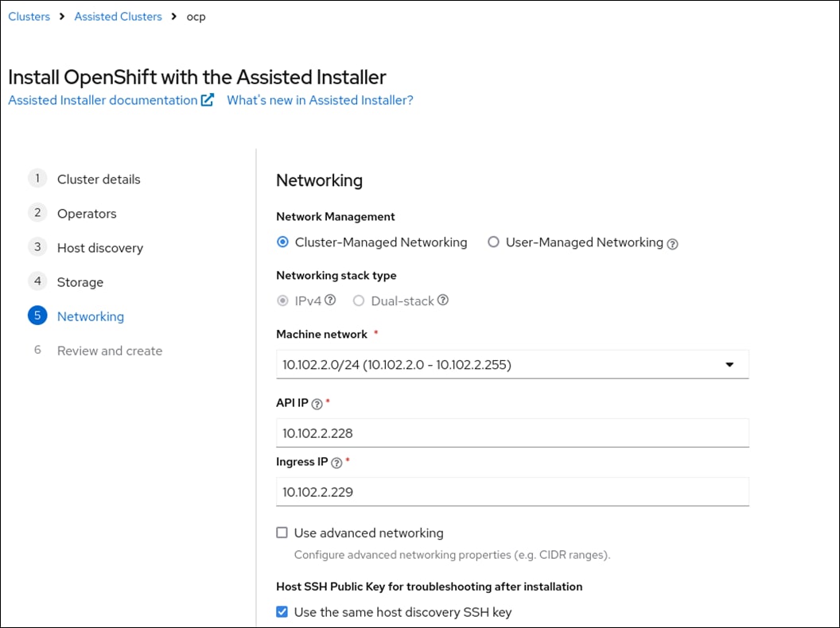Open What's new in Assisted Installer link
Screen dimensions: 840x628
coord(320,100)
